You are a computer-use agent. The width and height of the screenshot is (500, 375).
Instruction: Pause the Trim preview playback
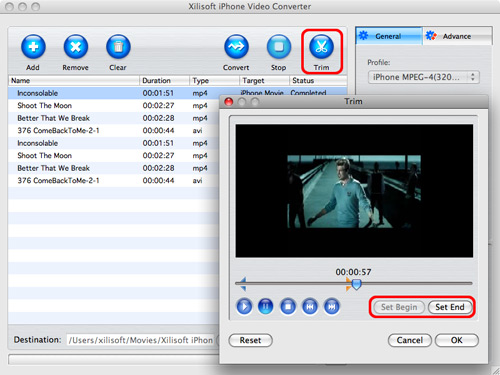point(266,306)
